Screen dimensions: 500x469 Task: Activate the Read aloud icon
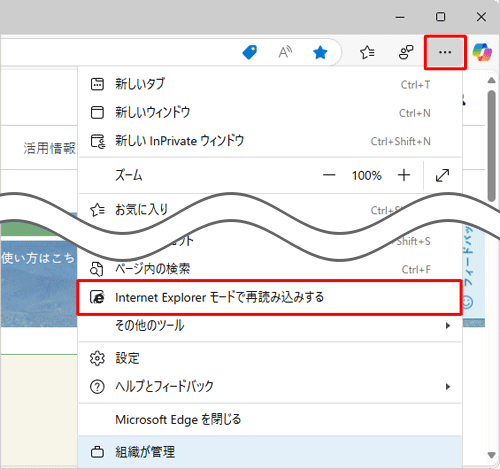(285, 52)
